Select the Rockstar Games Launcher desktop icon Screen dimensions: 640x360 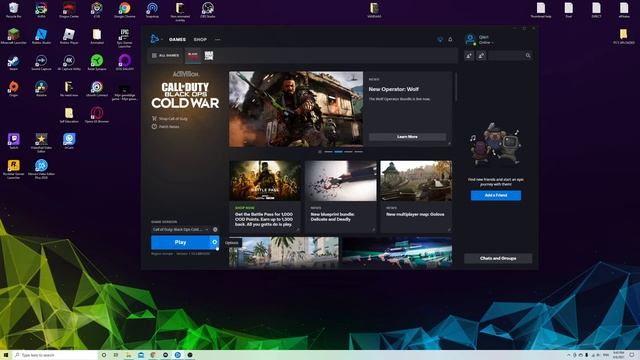13,169
